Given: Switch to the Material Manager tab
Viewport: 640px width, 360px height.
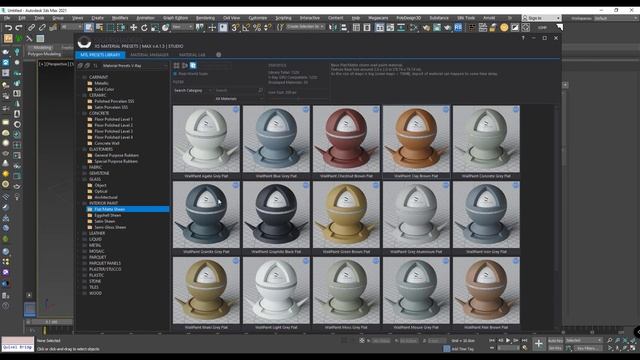Looking at the screenshot, I should click(x=149, y=55).
